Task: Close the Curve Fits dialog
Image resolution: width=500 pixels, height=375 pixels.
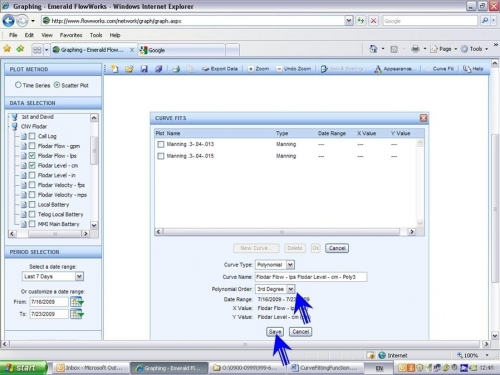Action: (423, 118)
